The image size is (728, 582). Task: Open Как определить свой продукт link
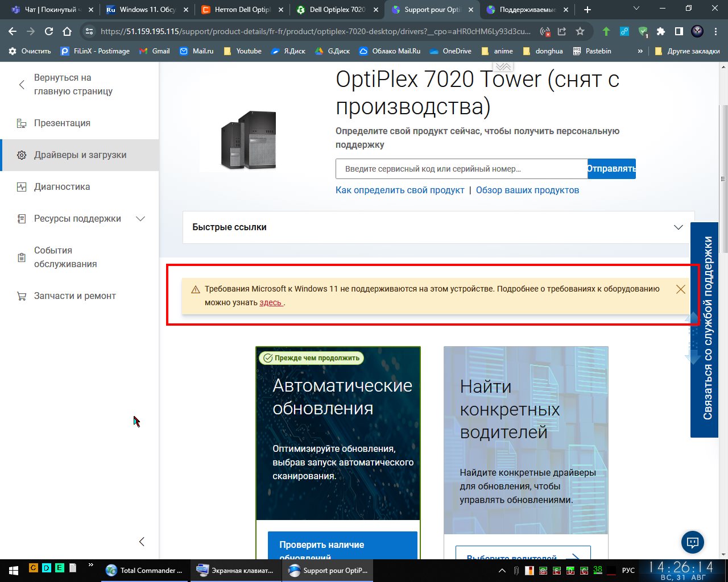(x=400, y=190)
